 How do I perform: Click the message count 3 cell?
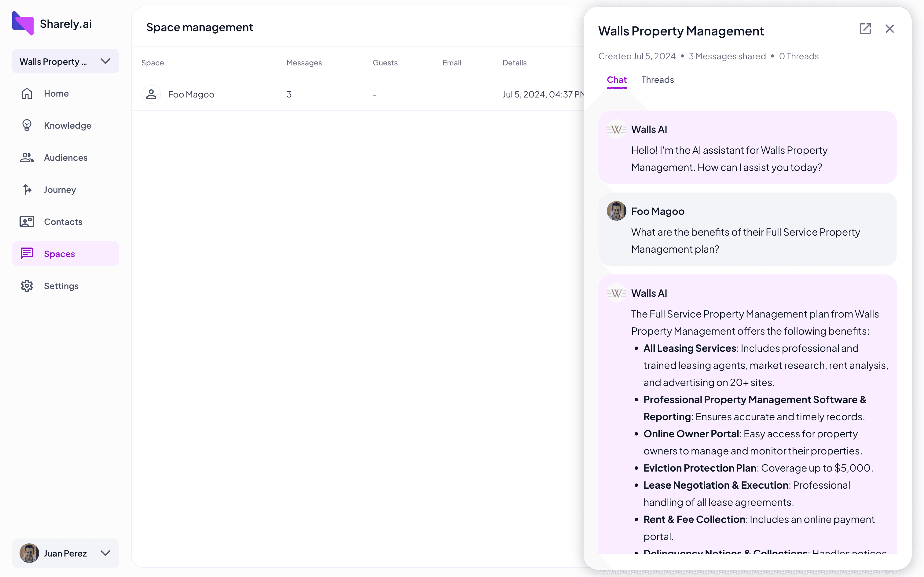289,94
